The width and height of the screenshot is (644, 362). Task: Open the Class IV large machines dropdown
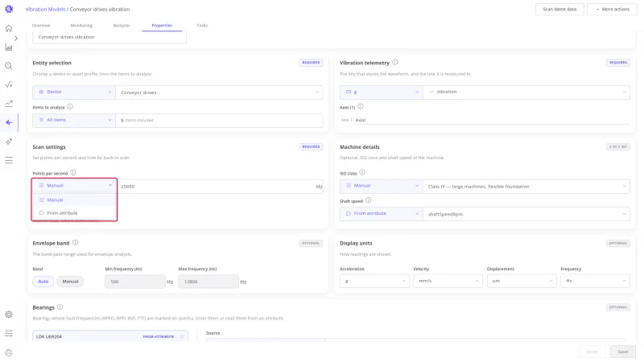tap(526, 187)
